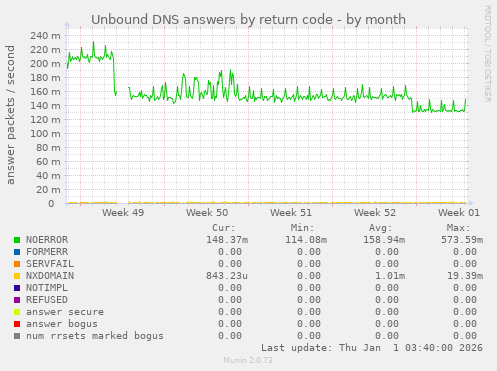Click the 'answer packets / second' axis title
497x371 pixels.
pyautogui.click(x=11, y=115)
